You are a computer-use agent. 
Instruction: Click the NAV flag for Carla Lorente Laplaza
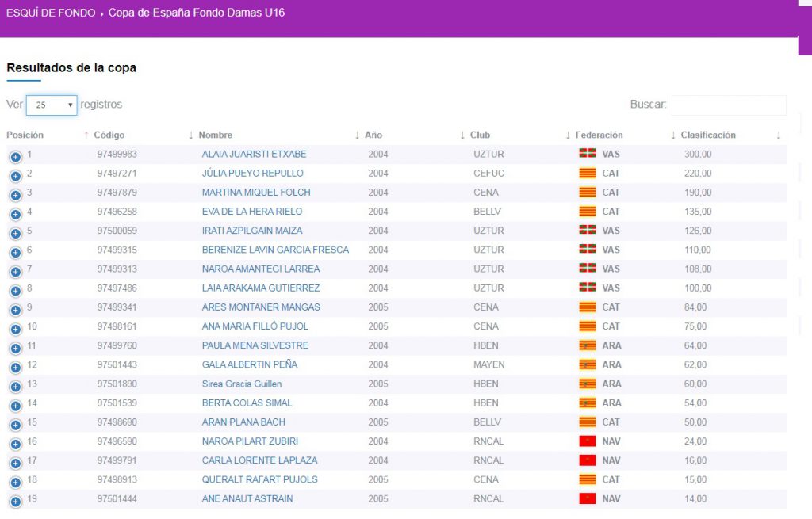pos(588,460)
